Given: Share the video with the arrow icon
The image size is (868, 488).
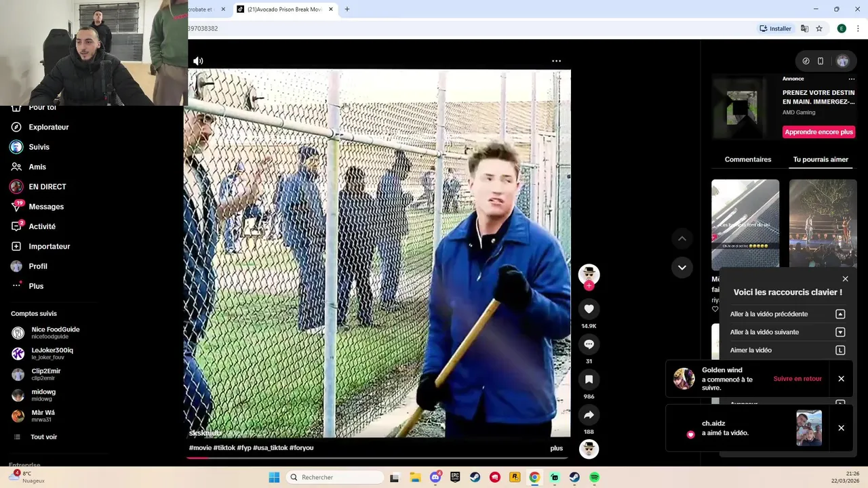Looking at the screenshot, I should 589,415.
